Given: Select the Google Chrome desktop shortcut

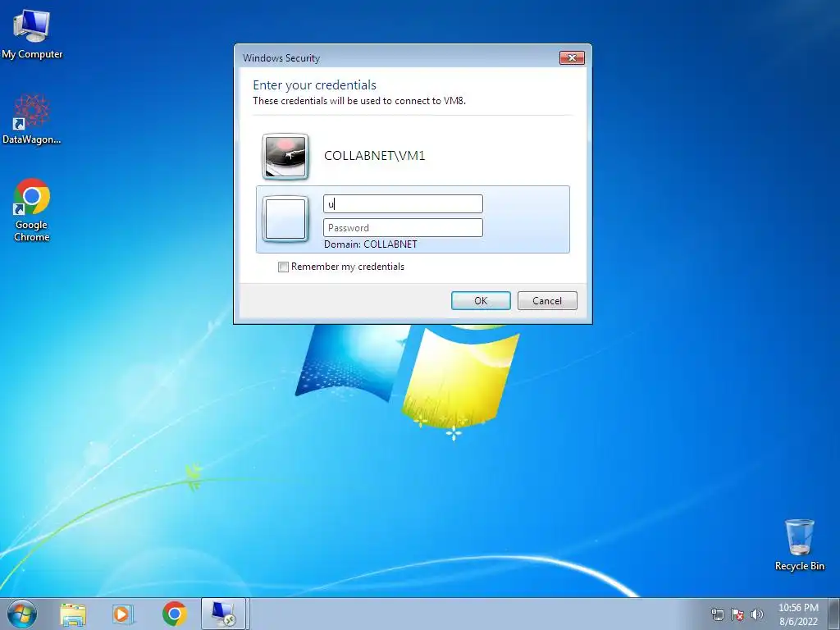Looking at the screenshot, I should (x=32, y=210).
